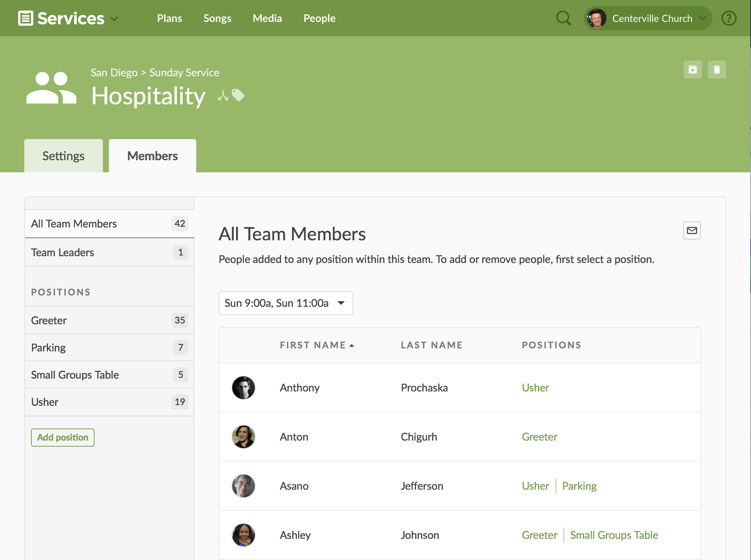The height and width of the screenshot is (560, 751).
Task: Select the Team Leaders list
Action: point(62,252)
